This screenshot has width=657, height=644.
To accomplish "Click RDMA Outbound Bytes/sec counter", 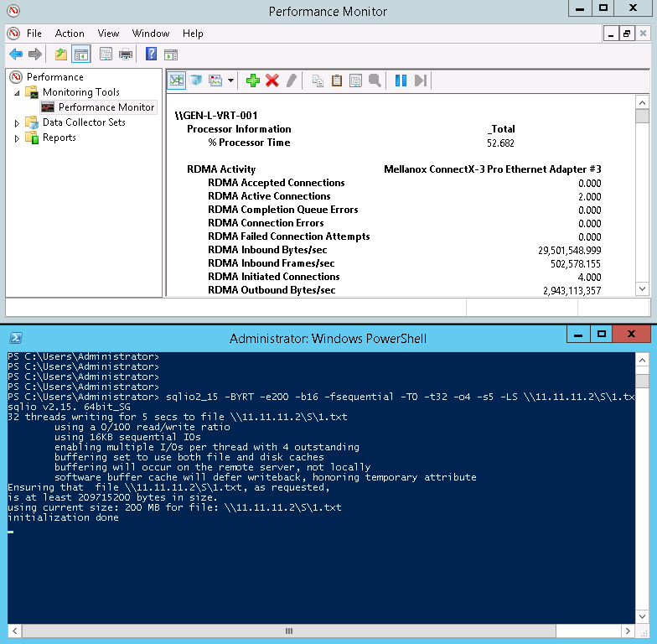I will point(272,290).
